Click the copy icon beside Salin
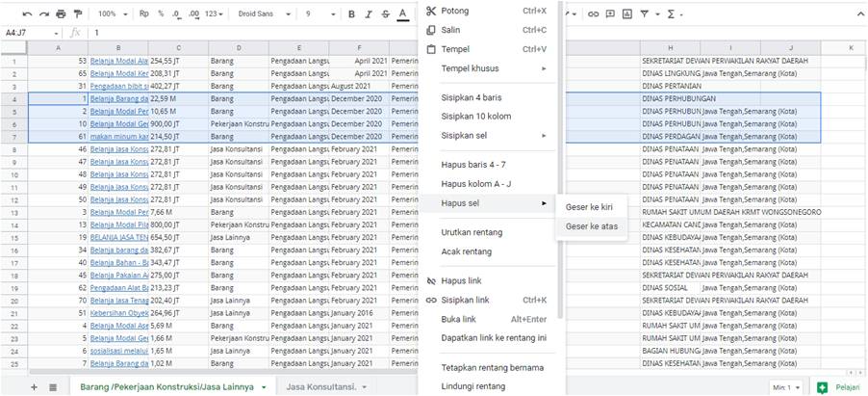 point(431,30)
